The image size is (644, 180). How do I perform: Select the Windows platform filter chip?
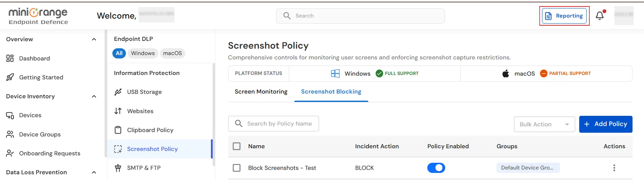[x=143, y=53]
